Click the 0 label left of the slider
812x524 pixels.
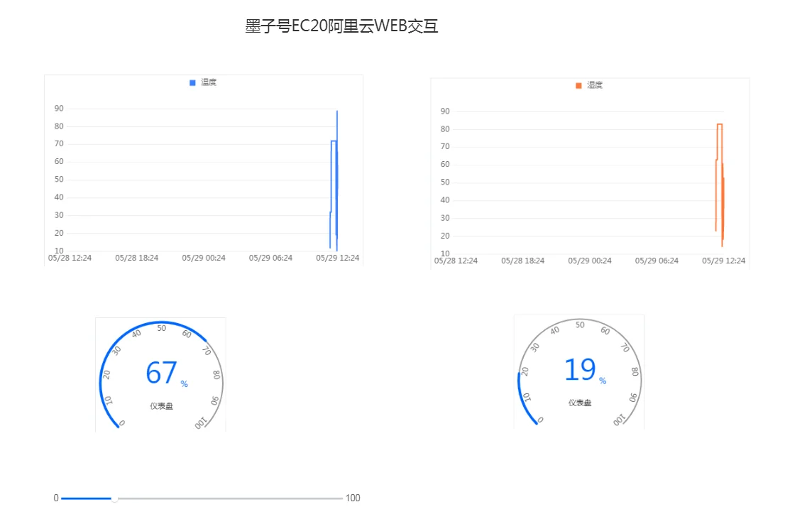pos(56,498)
